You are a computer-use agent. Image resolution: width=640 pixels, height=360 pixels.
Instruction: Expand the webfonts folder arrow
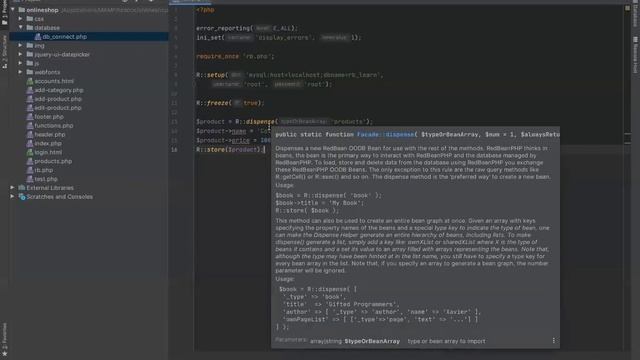(x=20, y=72)
